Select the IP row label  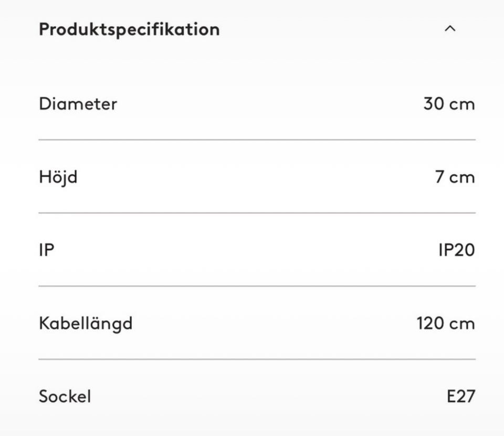(46, 250)
